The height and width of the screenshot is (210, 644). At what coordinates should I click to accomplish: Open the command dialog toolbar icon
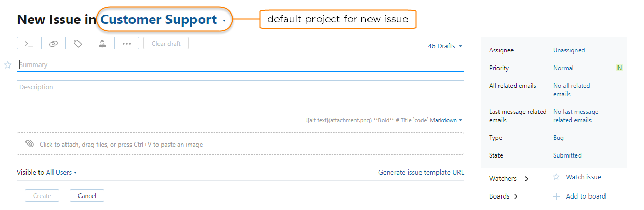coord(29,44)
